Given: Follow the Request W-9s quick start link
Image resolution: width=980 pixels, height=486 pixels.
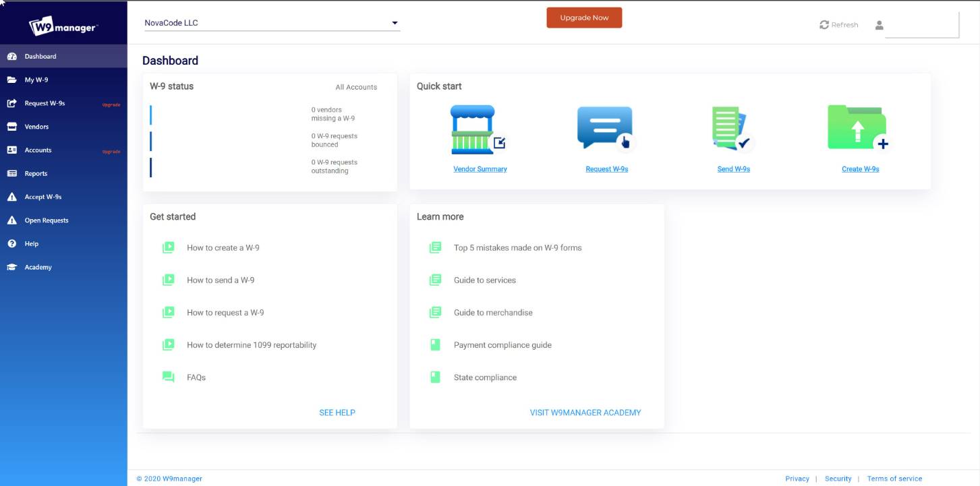Looking at the screenshot, I should click(607, 169).
